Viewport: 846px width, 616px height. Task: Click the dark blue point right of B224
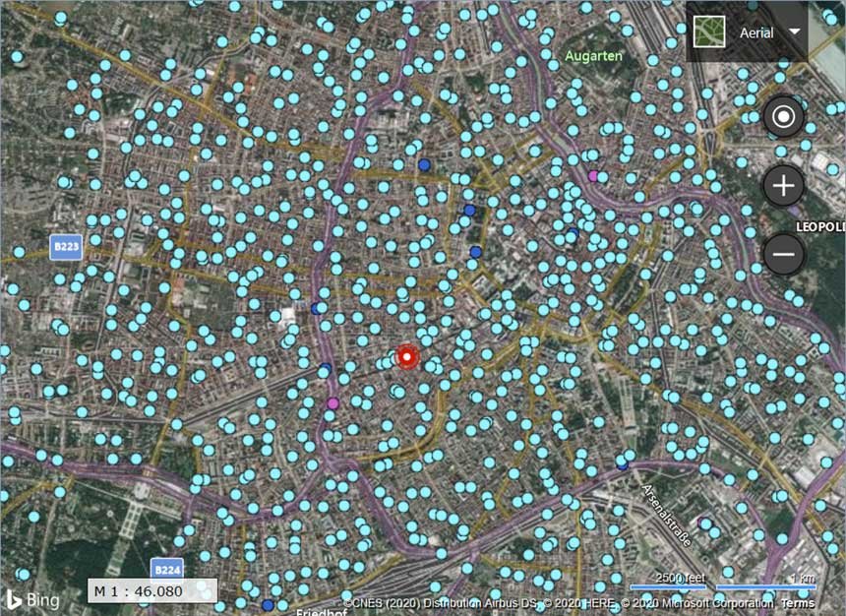coord(268,605)
